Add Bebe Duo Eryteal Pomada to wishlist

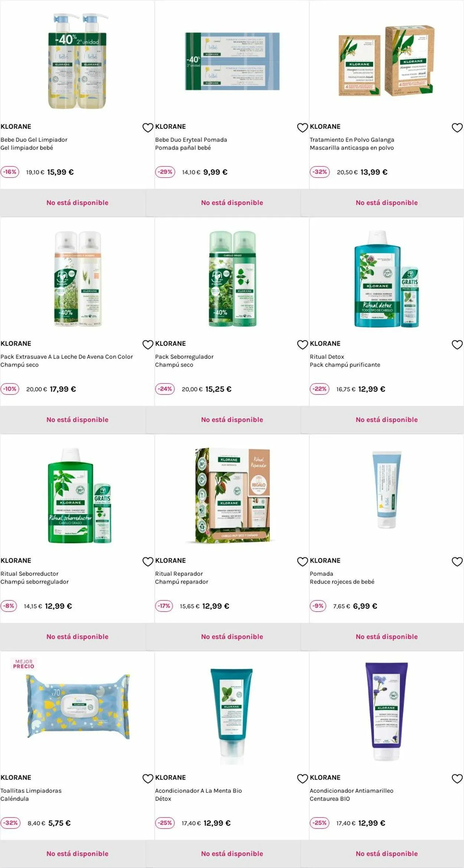(x=303, y=128)
